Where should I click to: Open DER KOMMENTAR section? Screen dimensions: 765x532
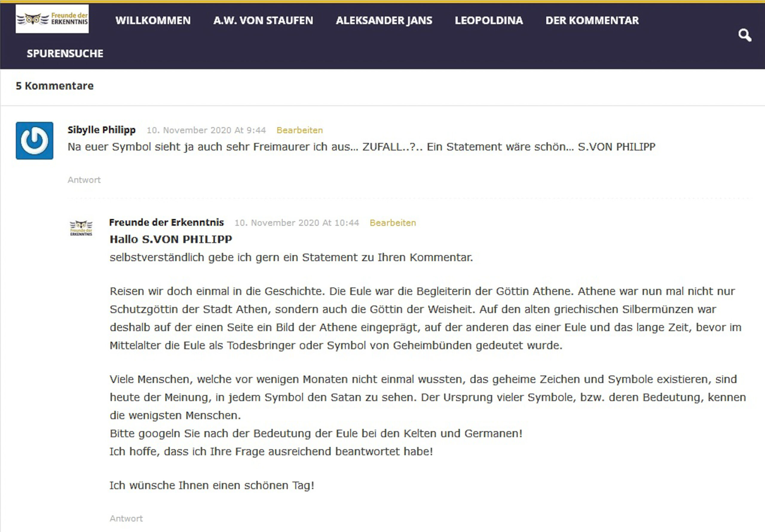(592, 20)
